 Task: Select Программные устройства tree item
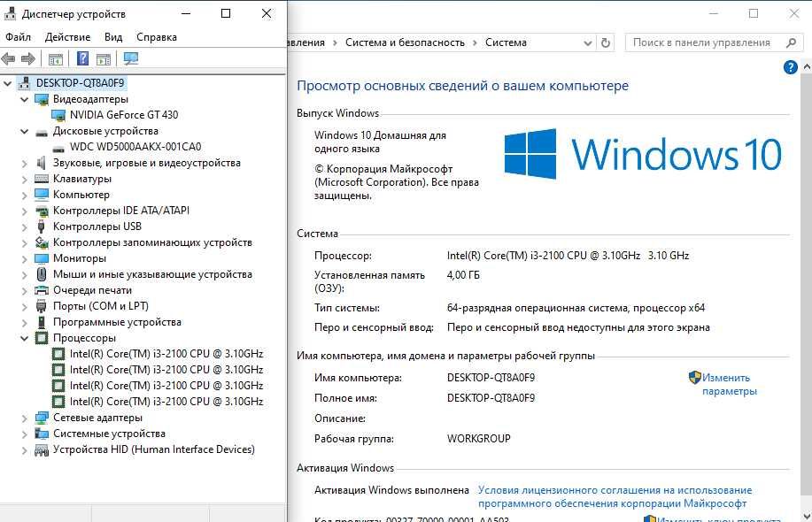tap(117, 322)
